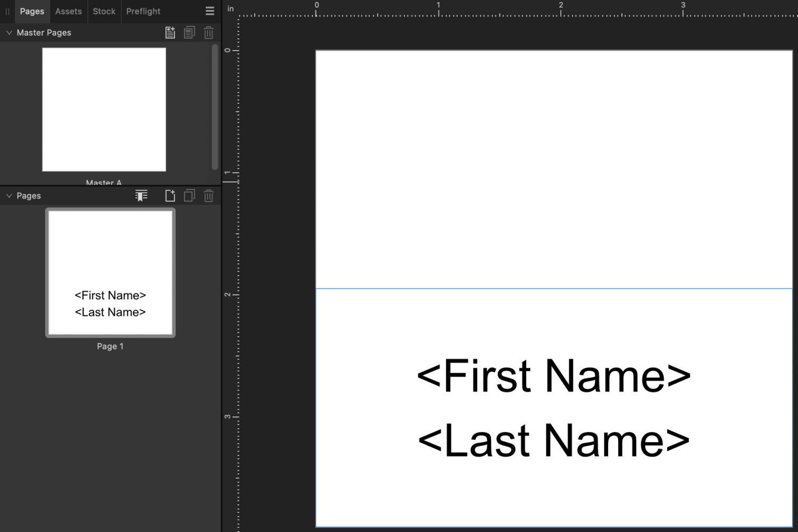Collapse the Pages section
Screen dimensions: 798x532
(x=9, y=195)
